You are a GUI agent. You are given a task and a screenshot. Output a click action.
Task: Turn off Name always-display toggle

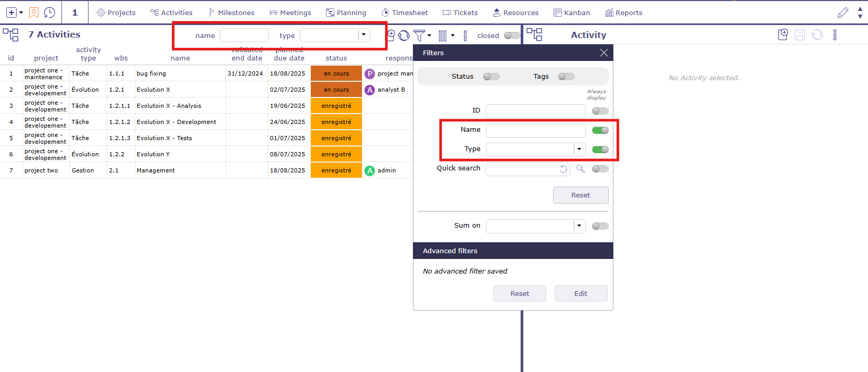pyautogui.click(x=600, y=130)
